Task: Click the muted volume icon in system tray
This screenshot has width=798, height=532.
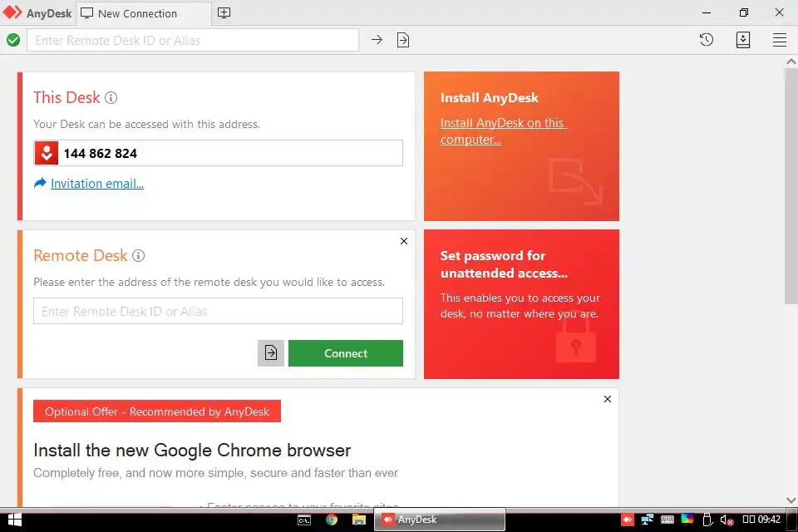Action: (x=727, y=520)
